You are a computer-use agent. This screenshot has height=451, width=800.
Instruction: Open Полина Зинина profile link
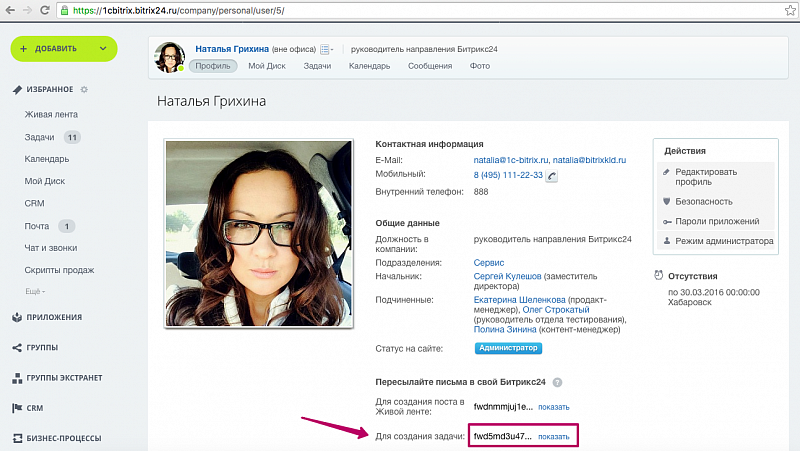click(505, 330)
